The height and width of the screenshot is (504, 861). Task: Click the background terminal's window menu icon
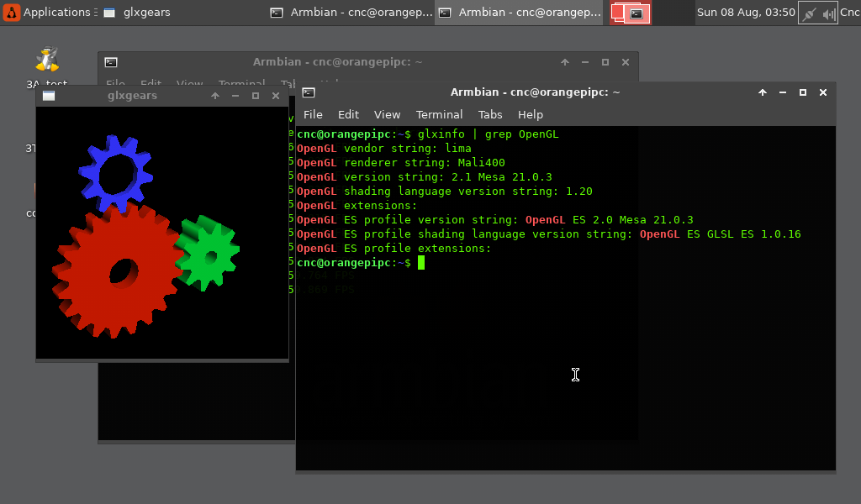111,62
